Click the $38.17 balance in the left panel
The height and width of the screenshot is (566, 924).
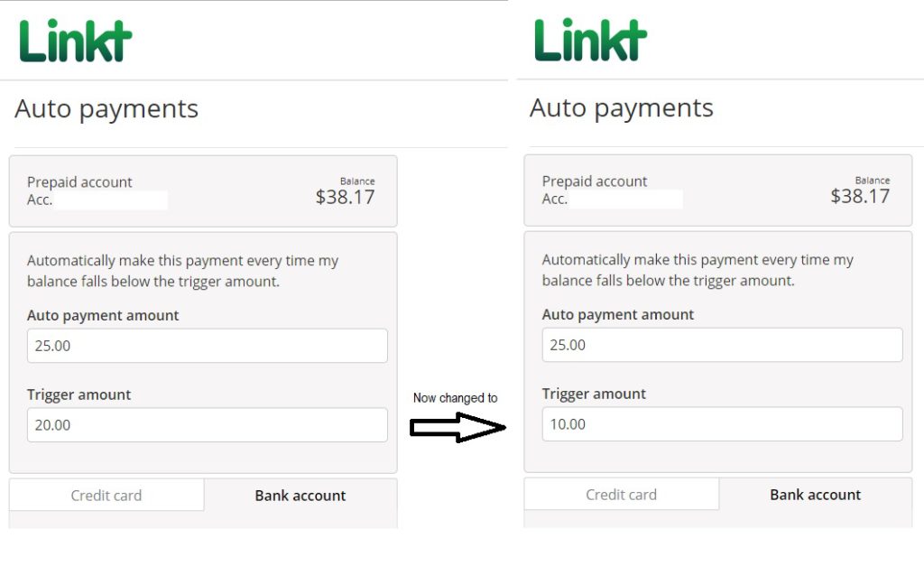click(345, 197)
